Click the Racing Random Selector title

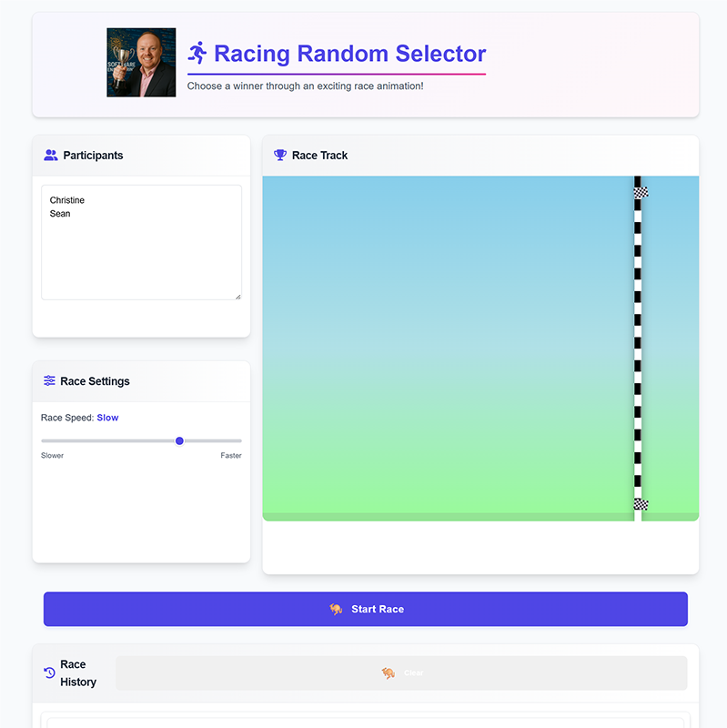[349, 54]
